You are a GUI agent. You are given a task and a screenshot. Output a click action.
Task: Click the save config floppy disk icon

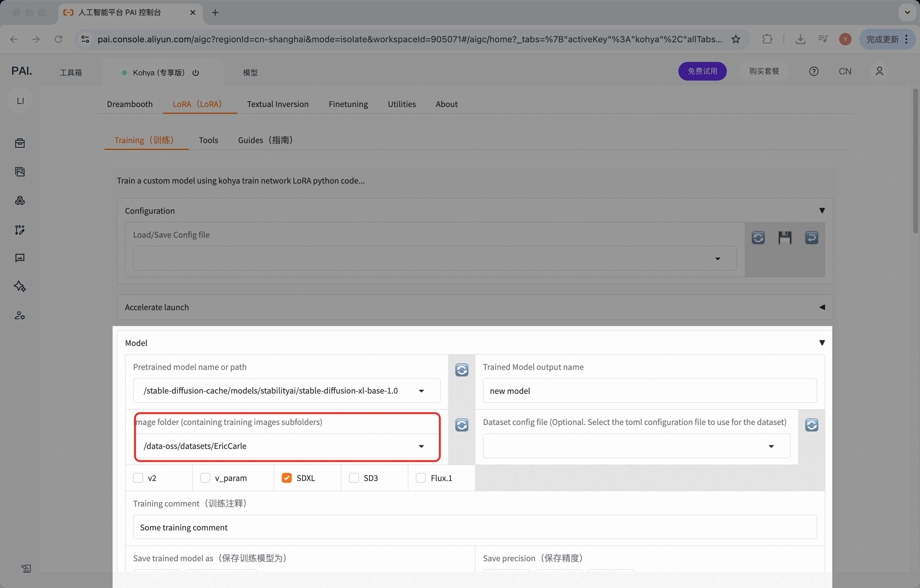(785, 238)
